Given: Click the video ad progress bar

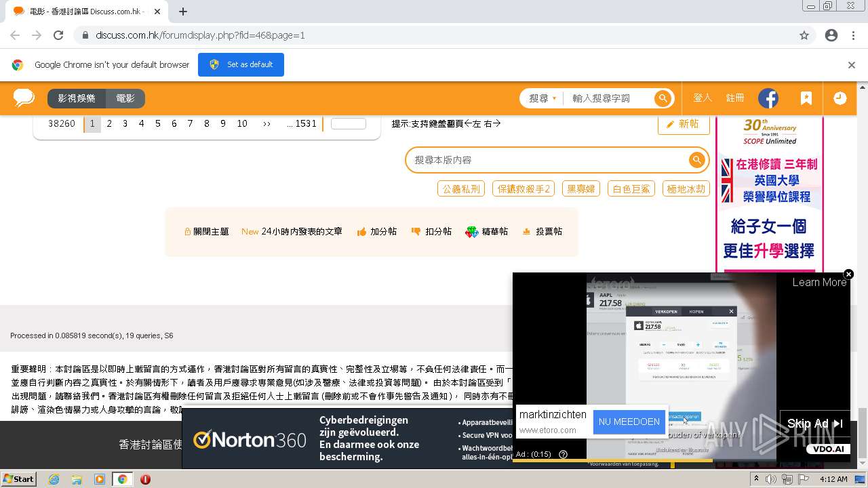Looking at the screenshot, I should pyautogui.click(x=682, y=461).
